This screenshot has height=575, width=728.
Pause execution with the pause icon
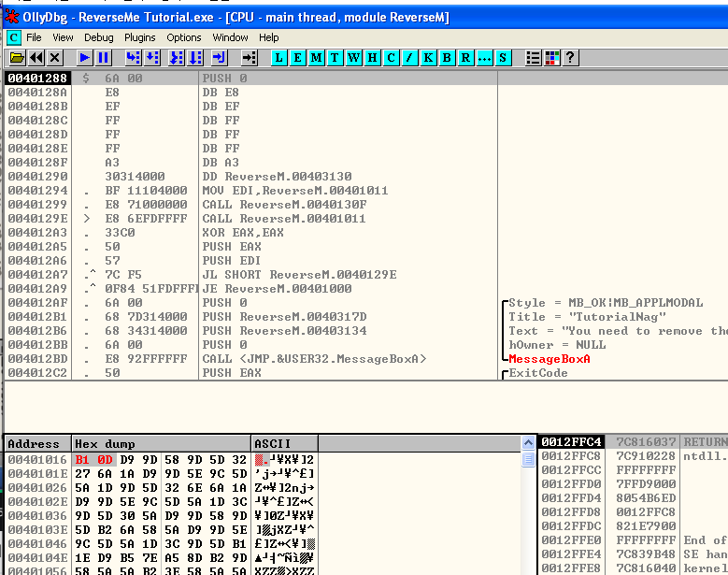click(x=103, y=58)
